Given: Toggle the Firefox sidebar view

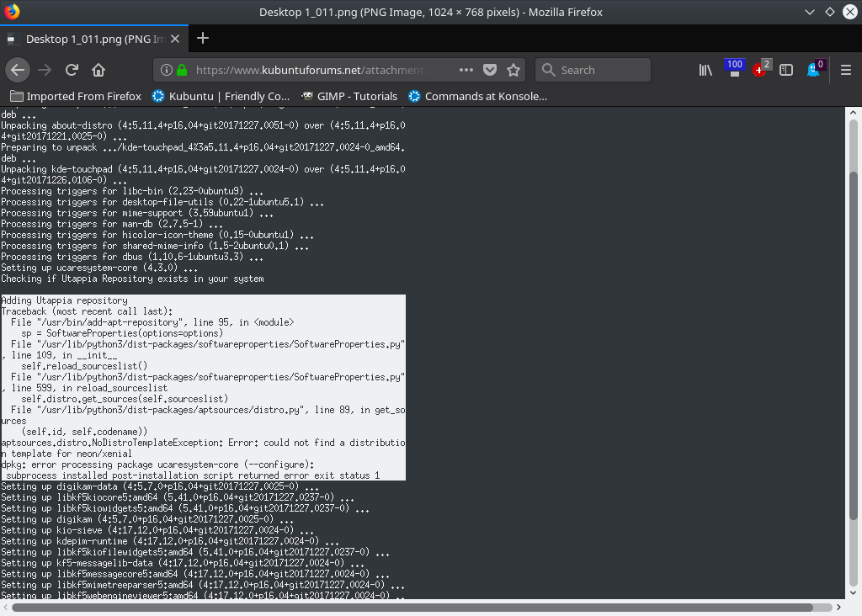Looking at the screenshot, I should click(x=786, y=70).
